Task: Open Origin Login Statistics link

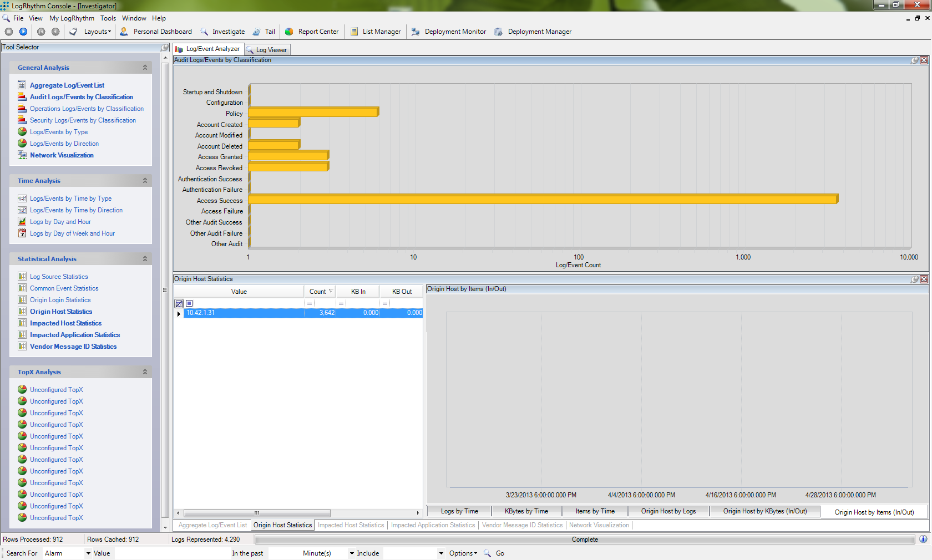Action: point(60,300)
